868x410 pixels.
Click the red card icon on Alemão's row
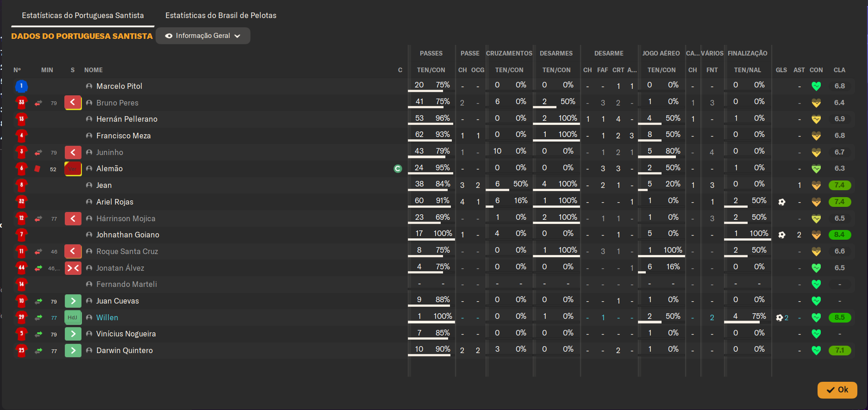pyautogui.click(x=37, y=169)
